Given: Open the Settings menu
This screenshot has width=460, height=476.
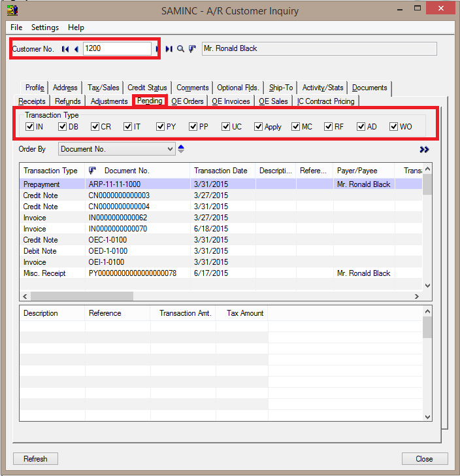Looking at the screenshot, I should tap(44, 27).
